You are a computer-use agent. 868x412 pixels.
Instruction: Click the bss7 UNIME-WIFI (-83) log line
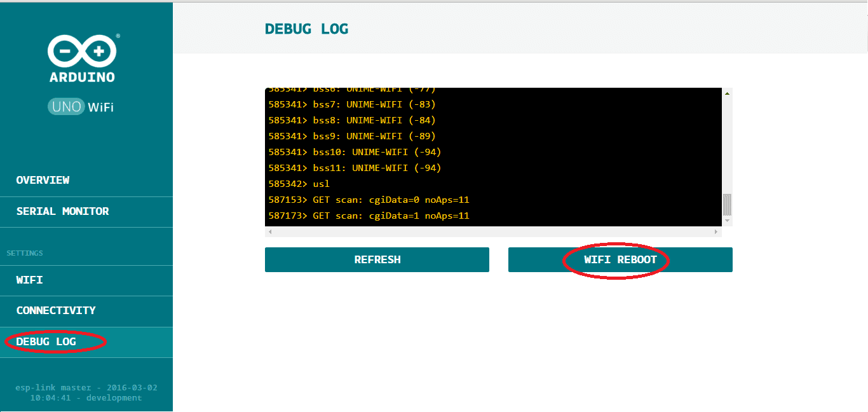[x=352, y=104]
